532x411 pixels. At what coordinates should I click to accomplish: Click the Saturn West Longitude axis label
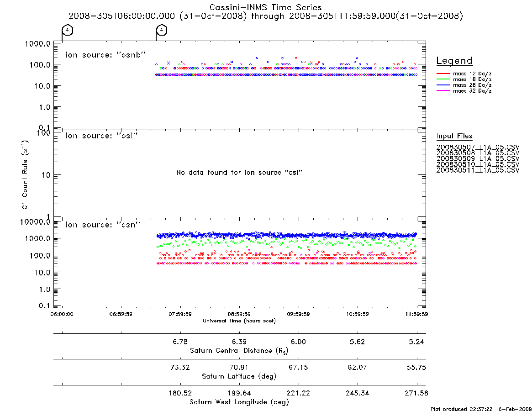pos(239,402)
